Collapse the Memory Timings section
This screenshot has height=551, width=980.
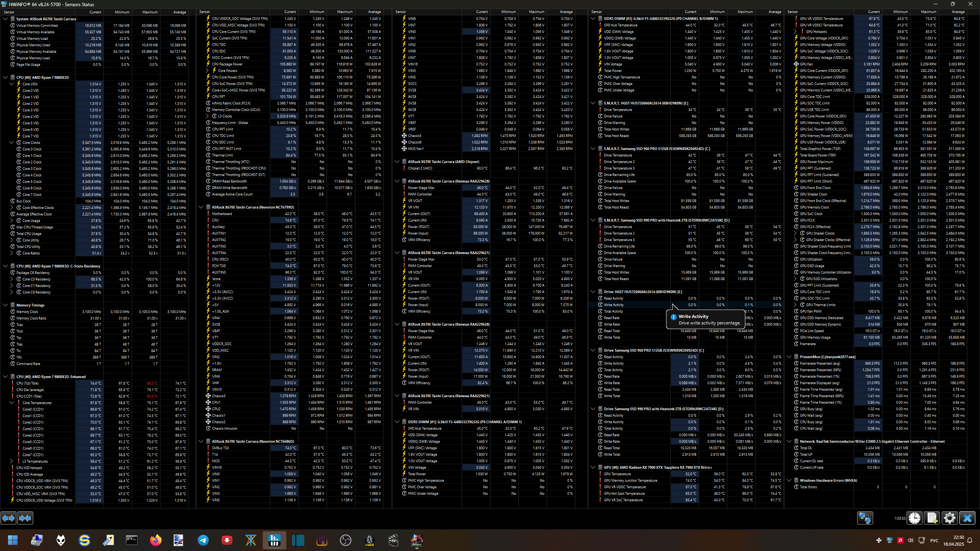[x=5, y=305]
